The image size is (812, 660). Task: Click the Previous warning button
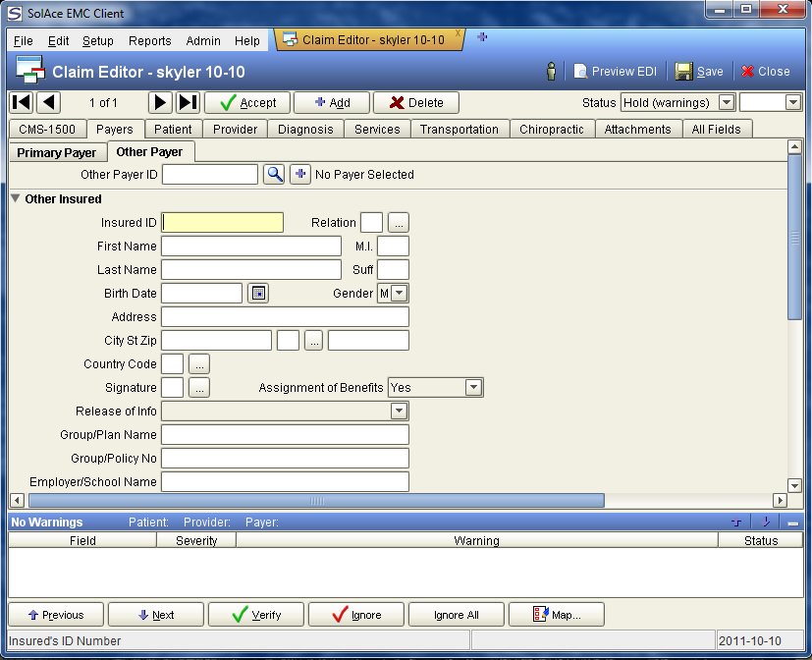pos(56,615)
